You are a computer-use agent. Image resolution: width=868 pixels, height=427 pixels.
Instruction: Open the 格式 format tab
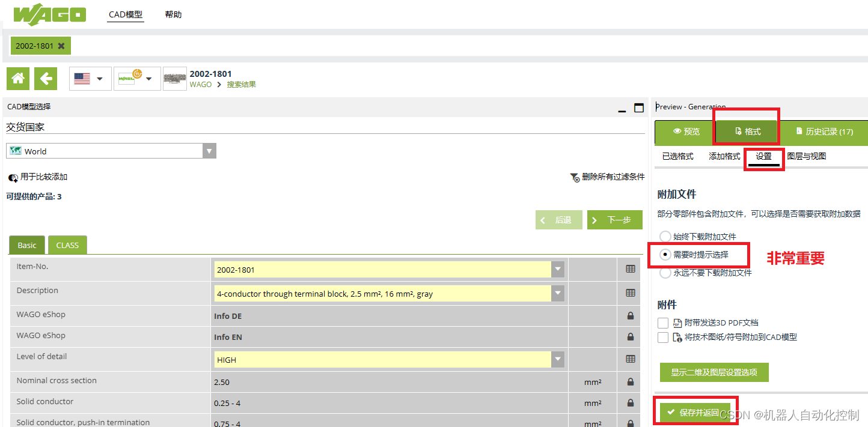pyautogui.click(x=747, y=132)
